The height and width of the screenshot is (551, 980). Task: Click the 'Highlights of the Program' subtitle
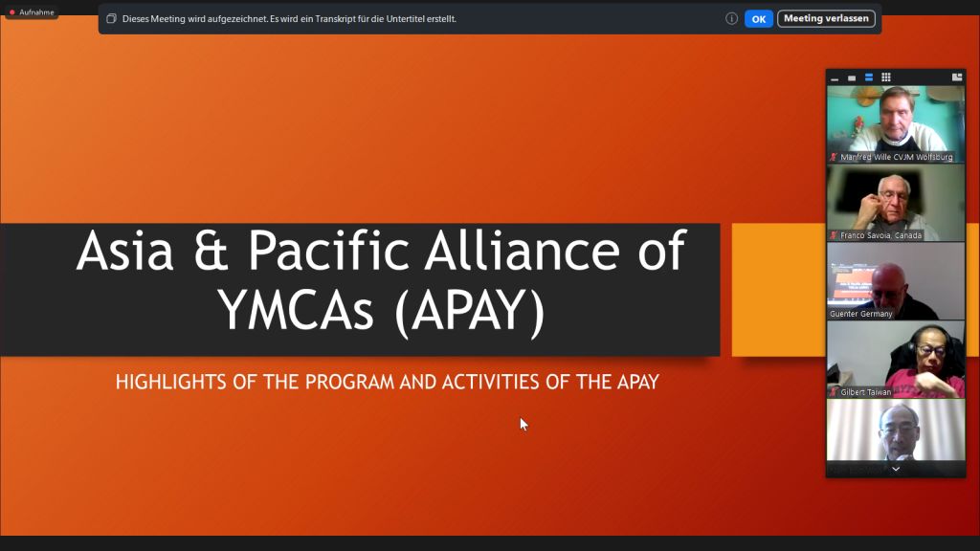(387, 383)
